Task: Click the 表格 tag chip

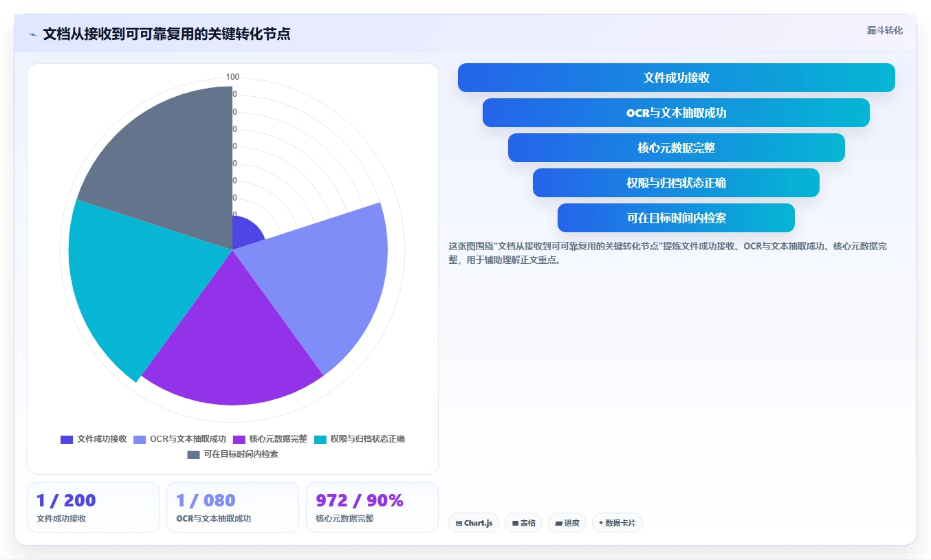Action: pos(523,523)
